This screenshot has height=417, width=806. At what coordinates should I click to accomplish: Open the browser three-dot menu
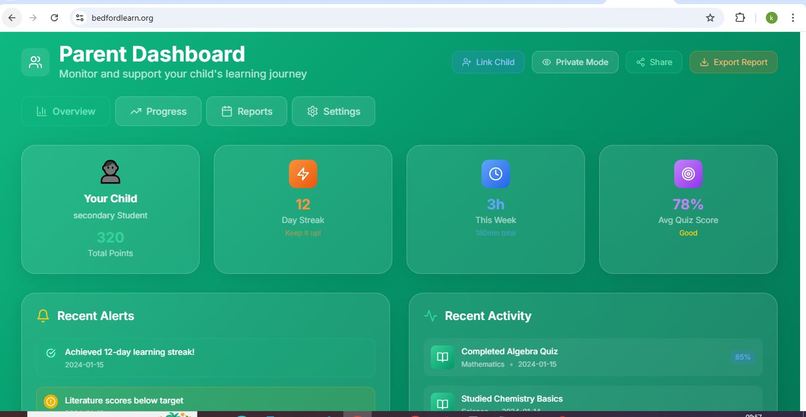[x=793, y=18]
